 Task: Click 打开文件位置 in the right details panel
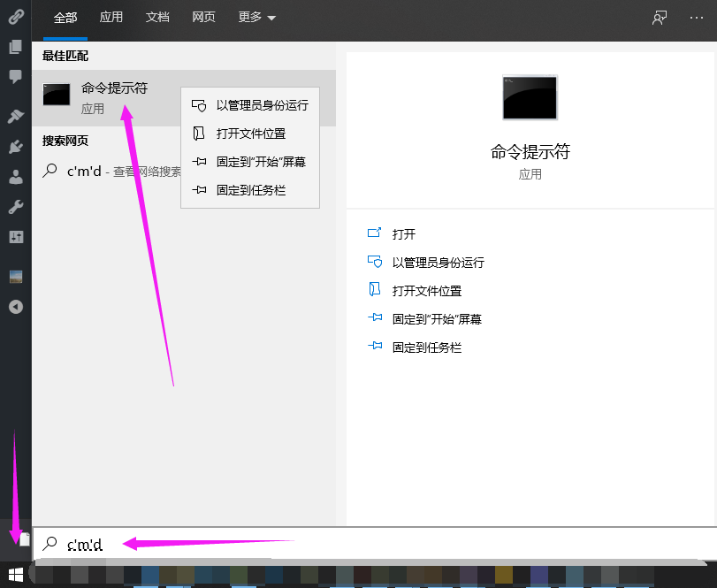coord(426,291)
